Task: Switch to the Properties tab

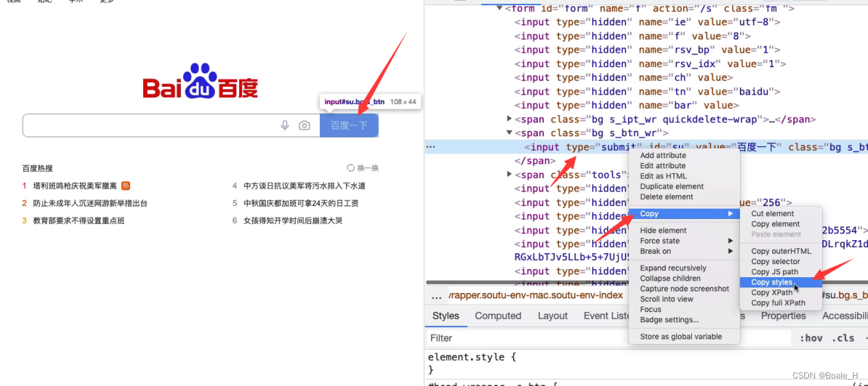Action: (783, 316)
